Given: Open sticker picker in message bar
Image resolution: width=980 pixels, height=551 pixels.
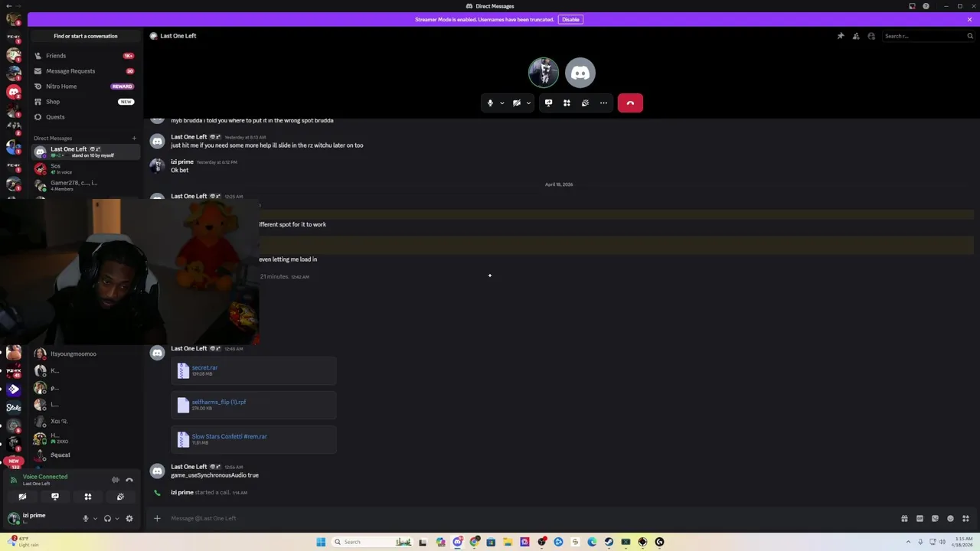Looking at the screenshot, I should pos(935,518).
